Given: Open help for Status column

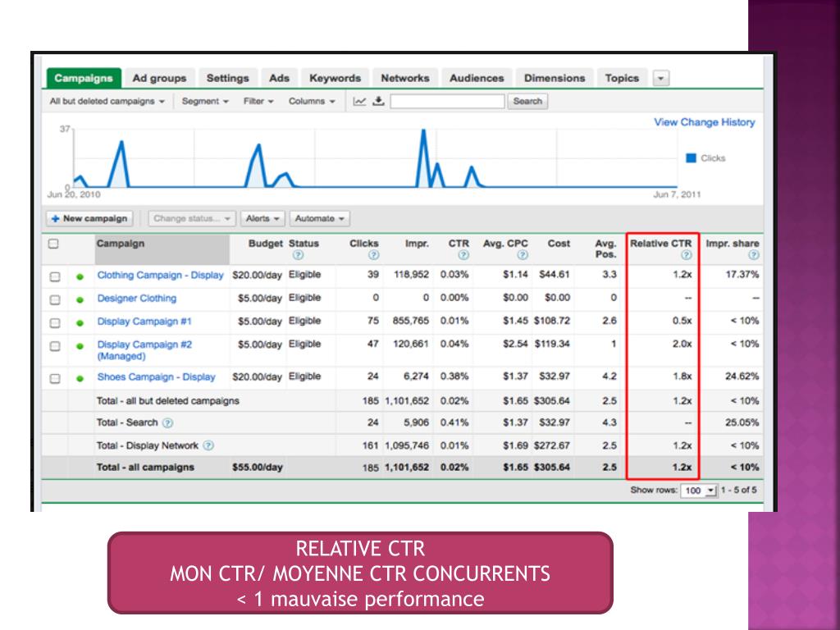Looking at the screenshot, I should tap(299, 255).
